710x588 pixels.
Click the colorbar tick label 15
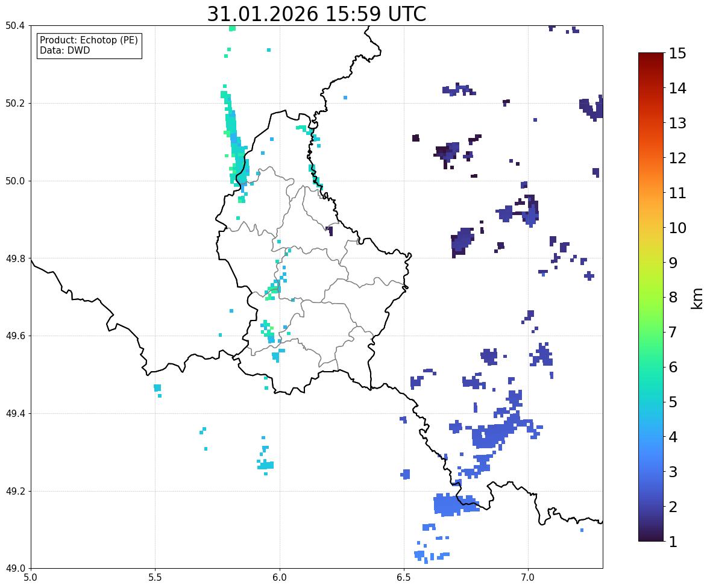(x=677, y=54)
